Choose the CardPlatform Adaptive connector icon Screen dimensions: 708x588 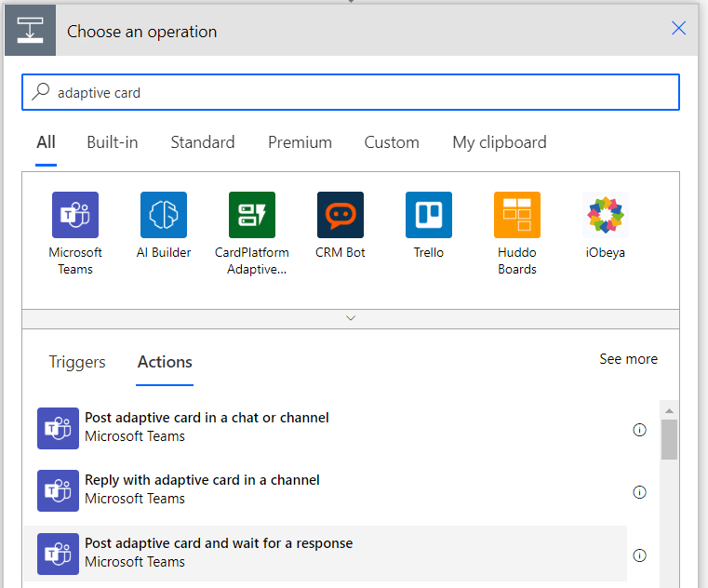pyautogui.click(x=252, y=215)
